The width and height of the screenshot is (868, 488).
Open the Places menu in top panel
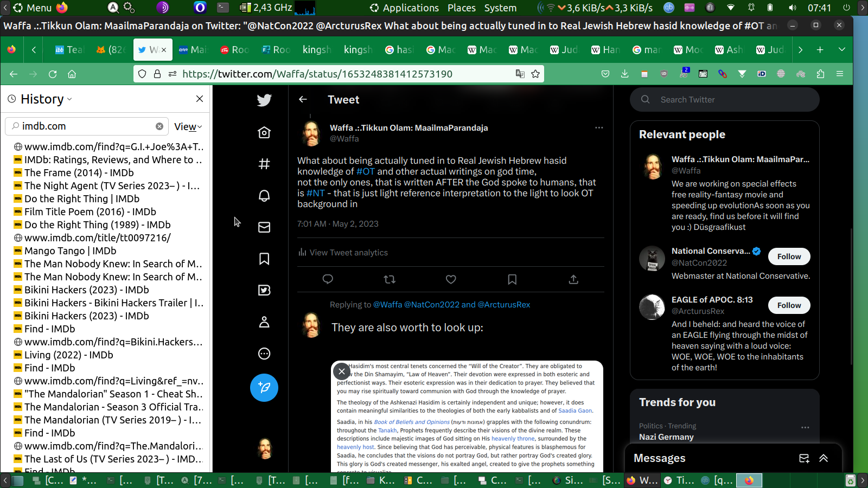(462, 8)
